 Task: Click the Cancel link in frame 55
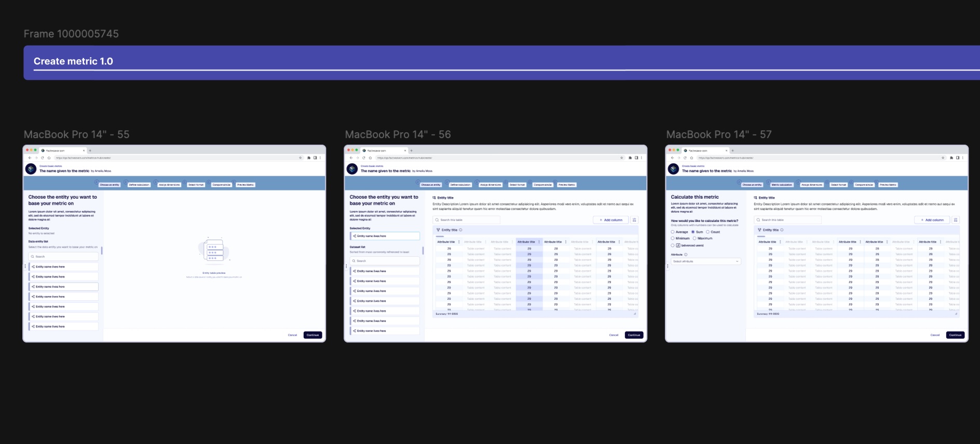293,335
